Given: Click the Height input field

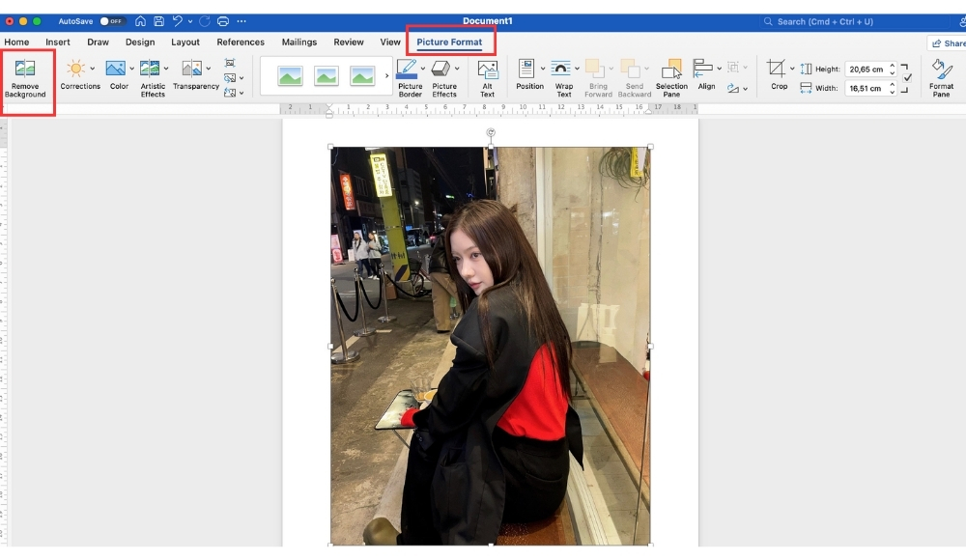Looking at the screenshot, I should tap(865, 70).
